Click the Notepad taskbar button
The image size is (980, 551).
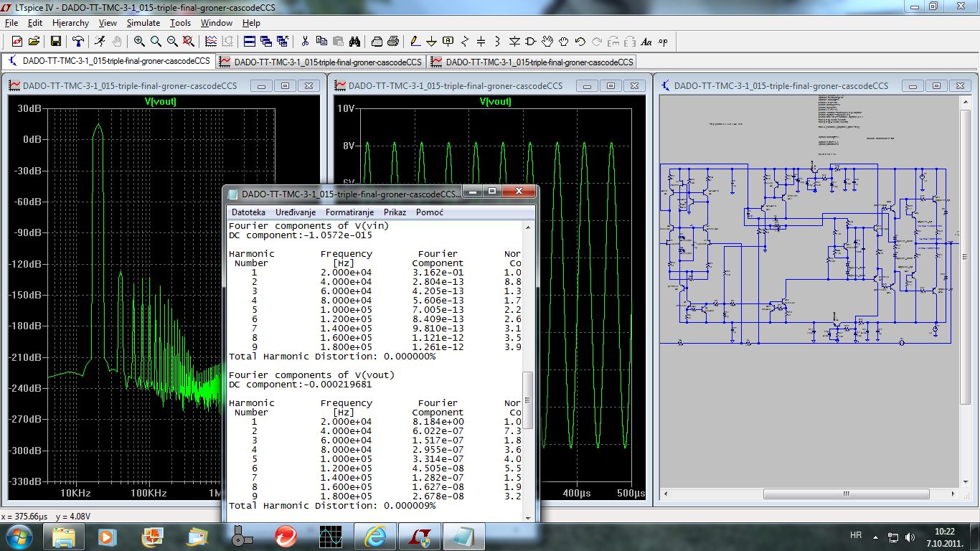(463, 536)
